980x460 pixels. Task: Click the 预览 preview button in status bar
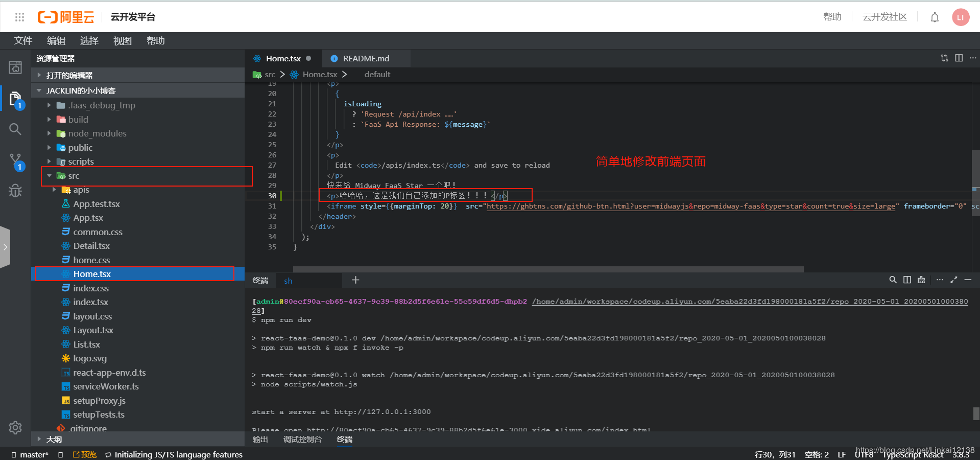click(x=85, y=454)
